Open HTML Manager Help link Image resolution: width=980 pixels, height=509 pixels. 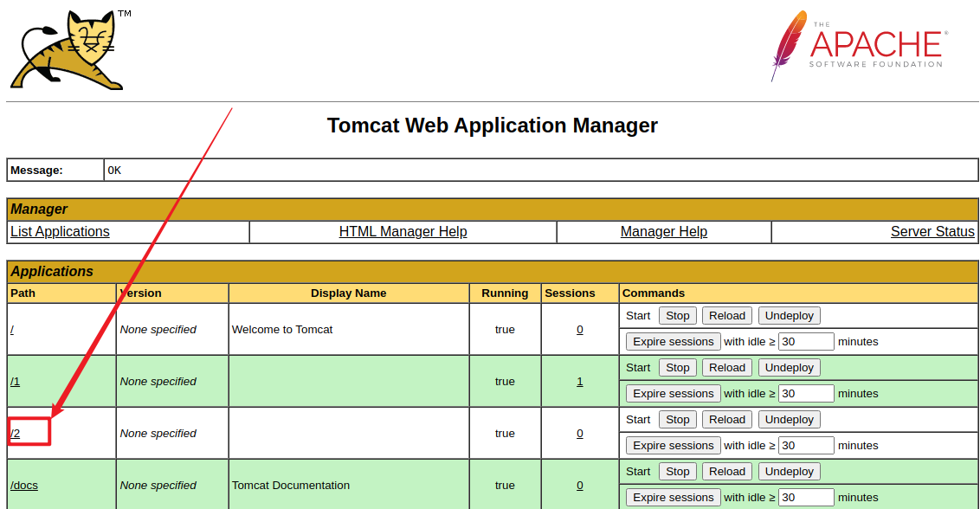click(403, 231)
